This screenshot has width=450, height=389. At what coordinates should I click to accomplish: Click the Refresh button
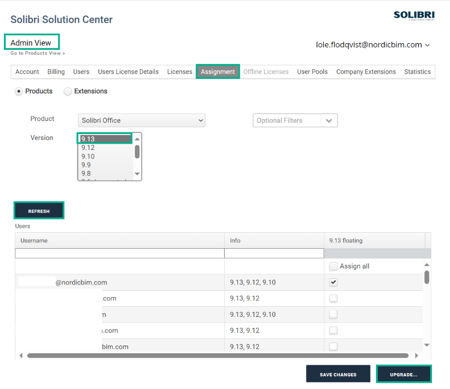tap(39, 211)
